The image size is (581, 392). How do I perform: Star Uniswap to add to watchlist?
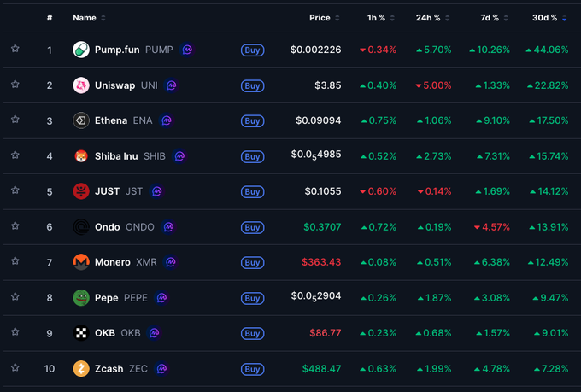point(15,84)
